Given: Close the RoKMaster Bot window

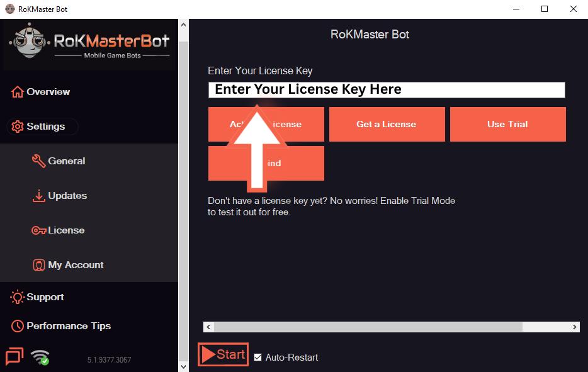Looking at the screenshot, I should (574, 9).
